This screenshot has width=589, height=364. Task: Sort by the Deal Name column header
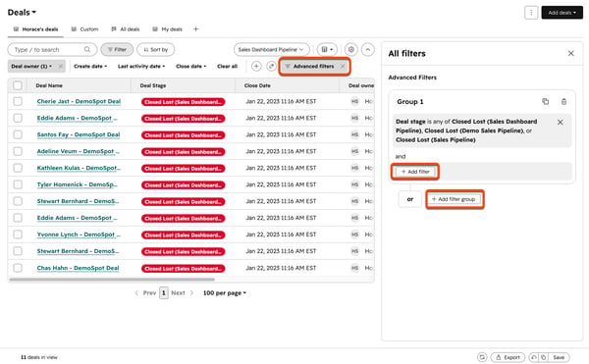[x=49, y=85]
